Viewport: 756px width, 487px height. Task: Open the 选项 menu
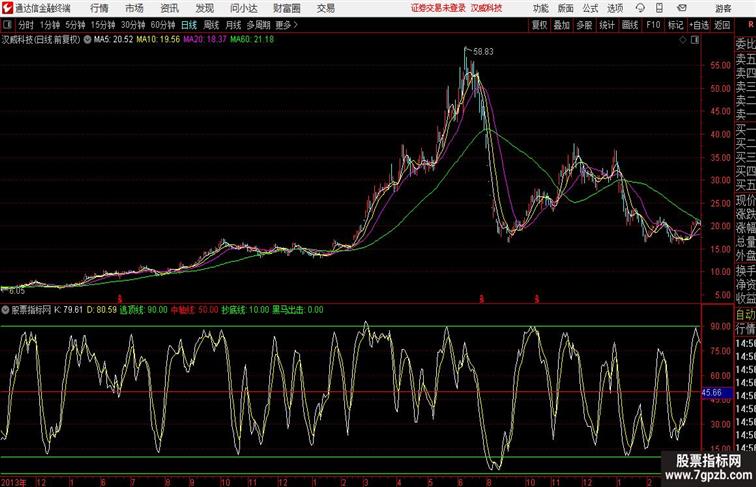pyautogui.click(x=615, y=8)
